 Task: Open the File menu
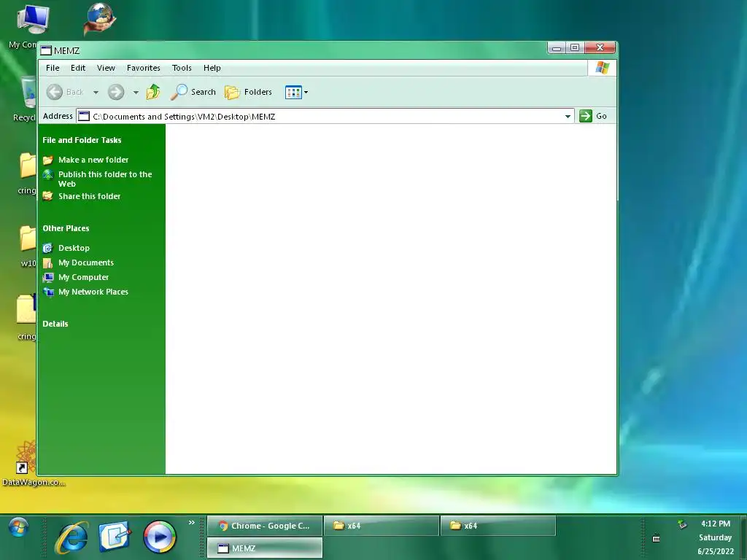pos(53,68)
